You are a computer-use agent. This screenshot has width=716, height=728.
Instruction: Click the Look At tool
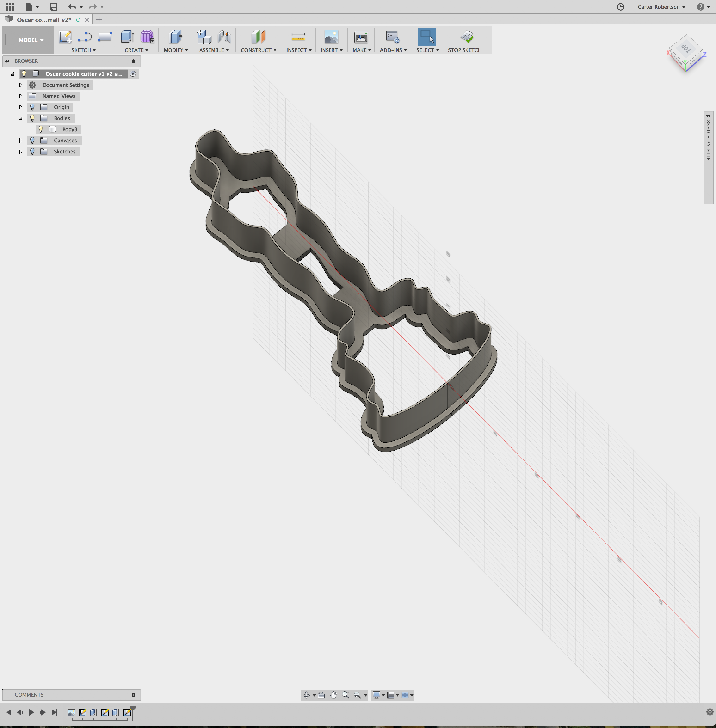click(x=321, y=695)
